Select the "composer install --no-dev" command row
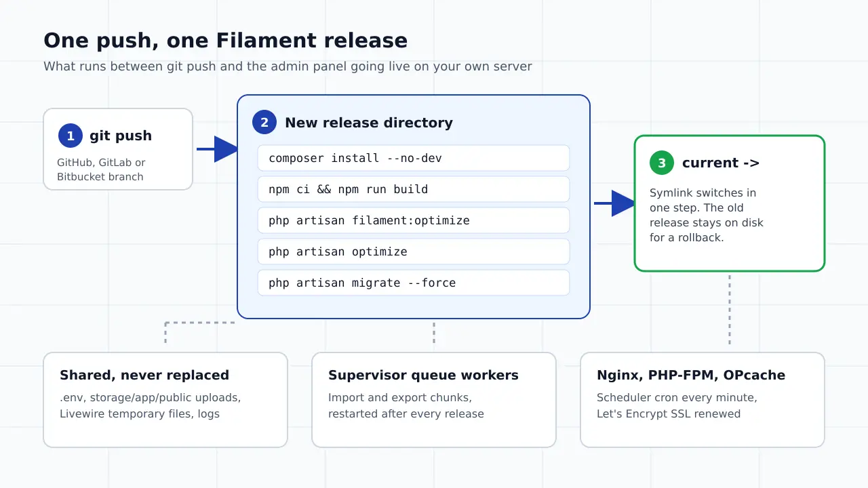The image size is (868, 488). click(x=414, y=158)
